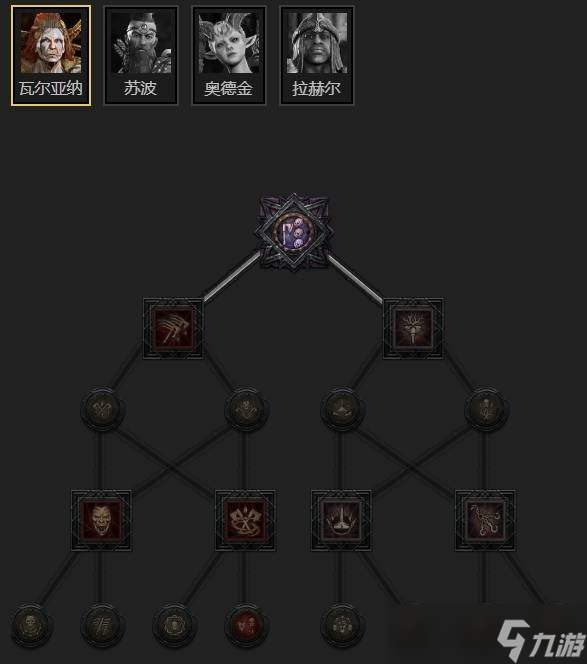Click circular skull-axes passive above crossed axes skill
Screen dimensions: 587x664
tap(245, 409)
